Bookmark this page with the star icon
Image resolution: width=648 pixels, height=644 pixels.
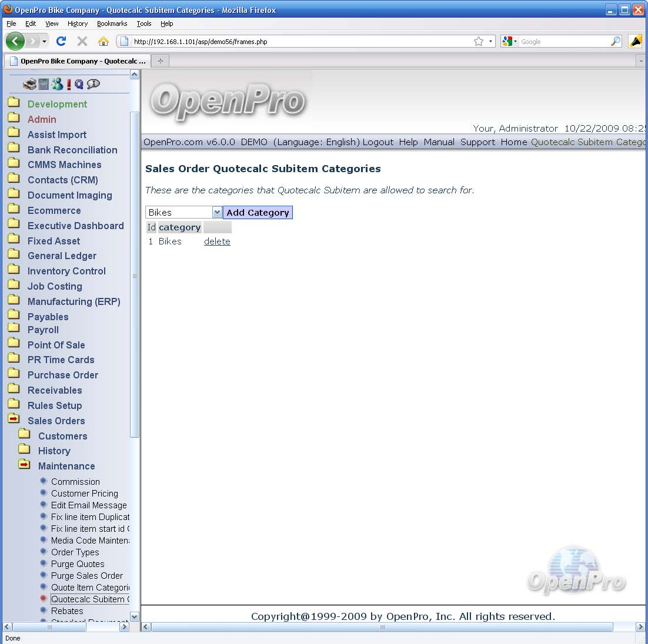click(479, 41)
